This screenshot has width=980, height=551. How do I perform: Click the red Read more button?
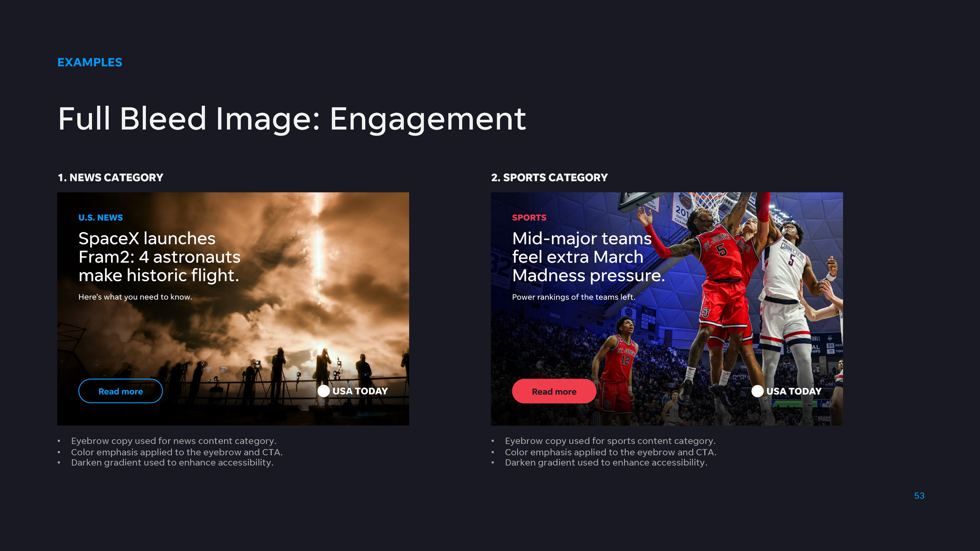(554, 391)
